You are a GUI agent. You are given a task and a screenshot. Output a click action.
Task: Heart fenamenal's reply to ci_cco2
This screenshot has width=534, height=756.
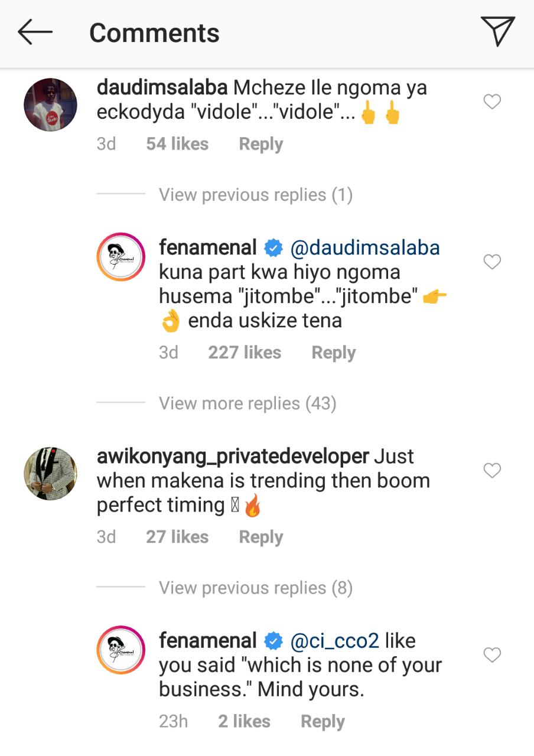pos(492,655)
